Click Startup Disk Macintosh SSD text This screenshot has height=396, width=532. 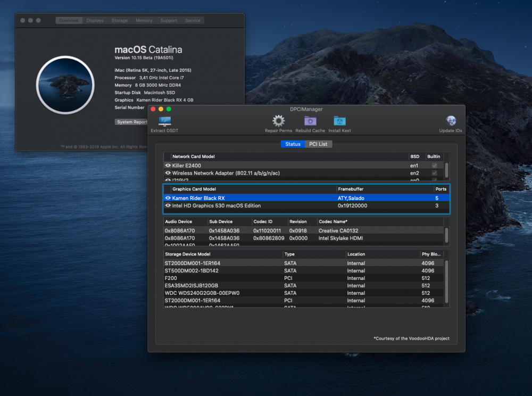coord(145,93)
